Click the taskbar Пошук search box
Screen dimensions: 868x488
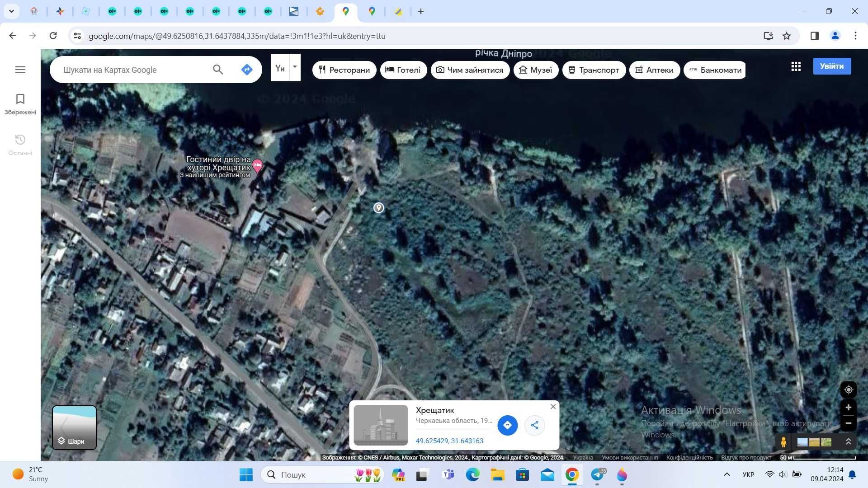(x=322, y=475)
